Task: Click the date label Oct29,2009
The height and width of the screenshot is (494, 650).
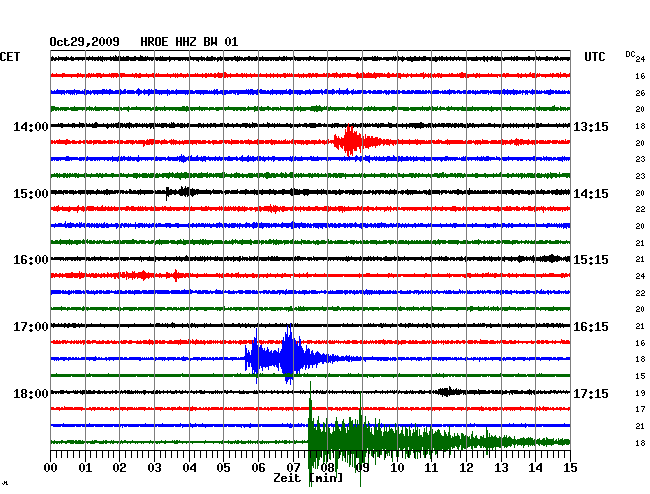Action: [x=85, y=42]
